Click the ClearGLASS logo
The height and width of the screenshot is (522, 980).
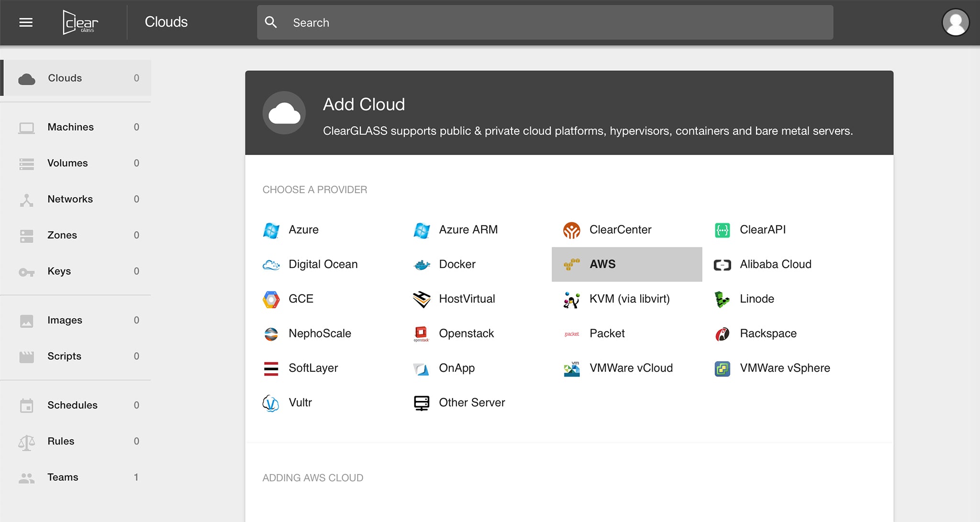(x=80, y=22)
